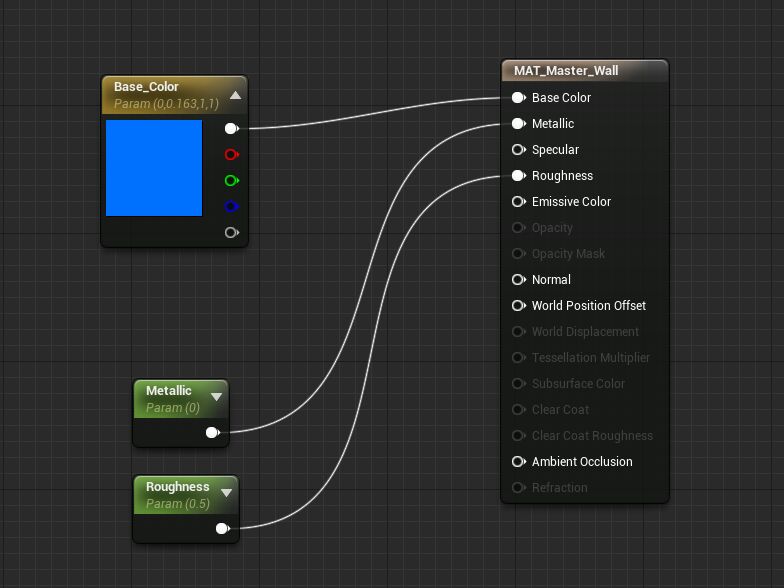Select the Roughness param node header
The width and height of the screenshot is (784, 588).
click(x=186, y=495)
